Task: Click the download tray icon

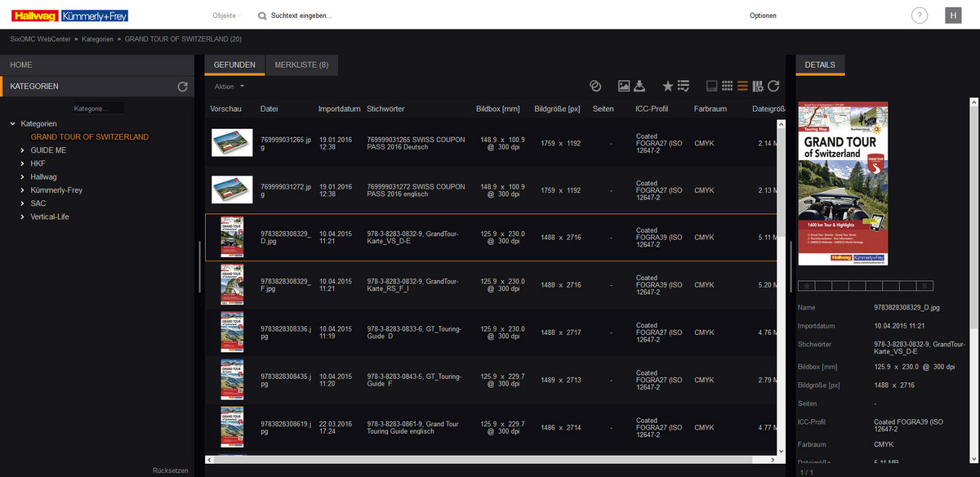Action: (640, 86)
